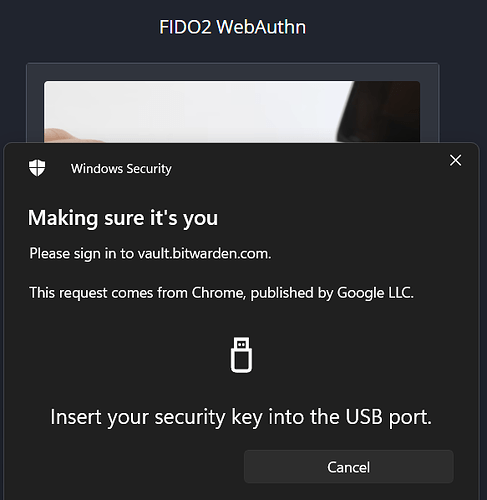
Task: Click the vault.bitwarden.com domain text
Action: click(204, 254)
